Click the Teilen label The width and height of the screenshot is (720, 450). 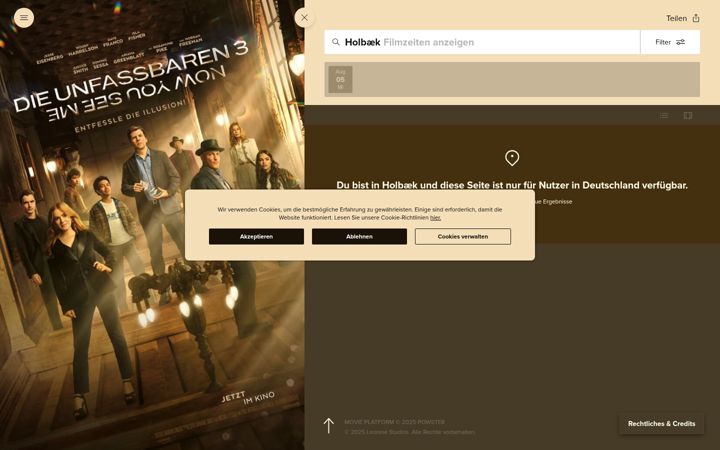point(676,18)
